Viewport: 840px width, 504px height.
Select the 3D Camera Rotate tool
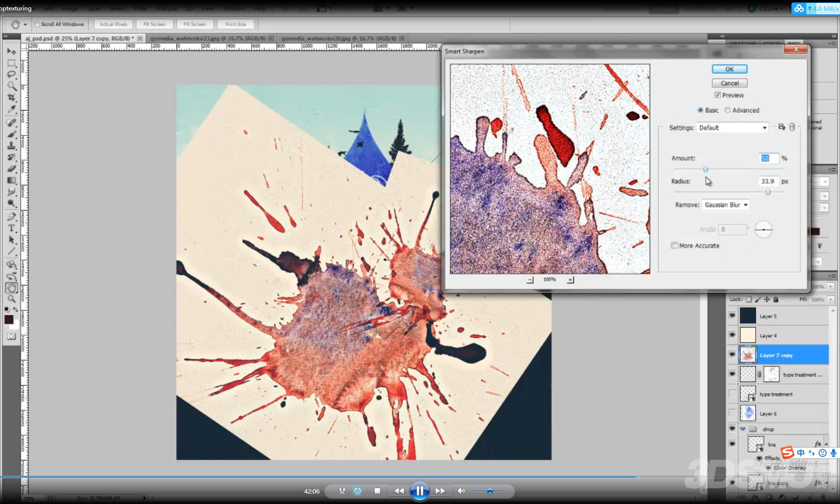pos(11,276)
